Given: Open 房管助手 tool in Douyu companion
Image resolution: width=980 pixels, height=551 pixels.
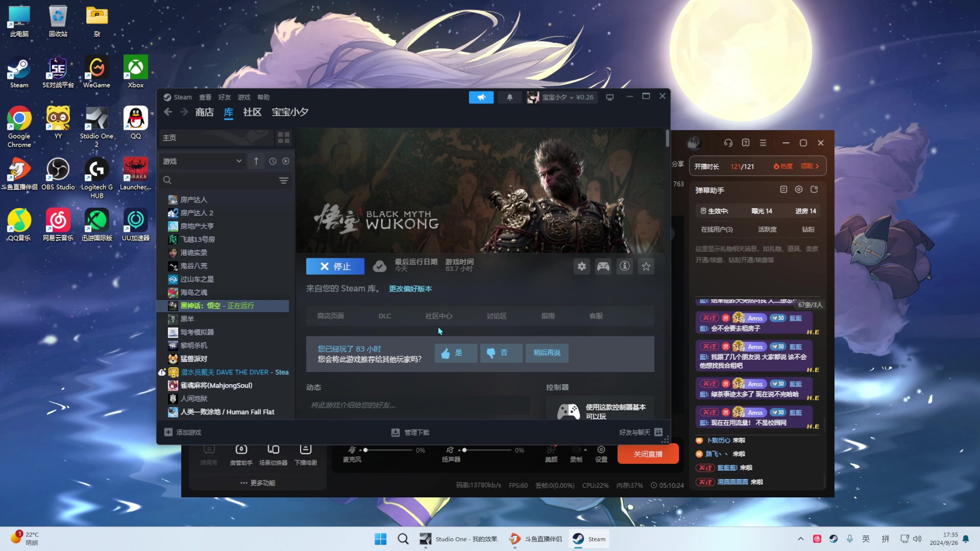Looking at the screenshot, I should (241, 455).
